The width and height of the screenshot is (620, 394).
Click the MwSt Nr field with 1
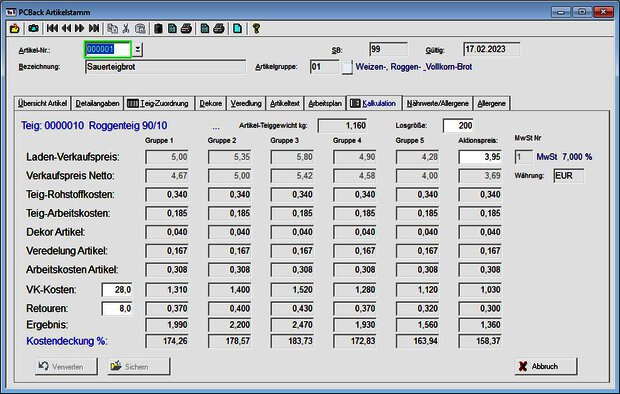pyautogui.click(x=524, y=157)
